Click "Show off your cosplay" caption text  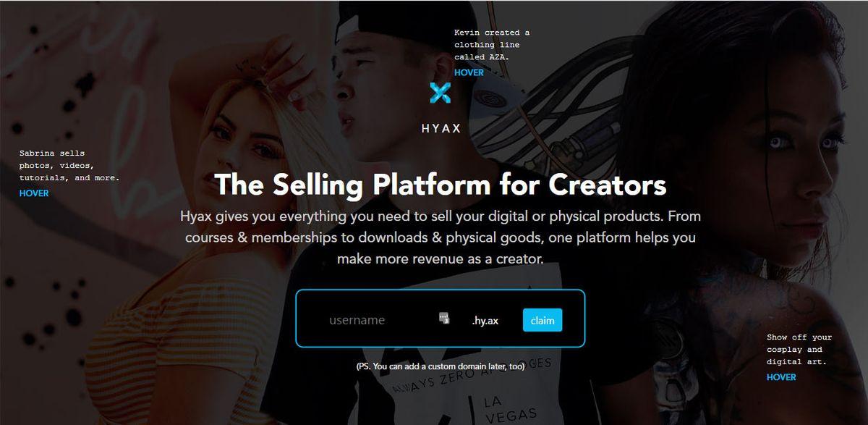click(x=799, y=349)
